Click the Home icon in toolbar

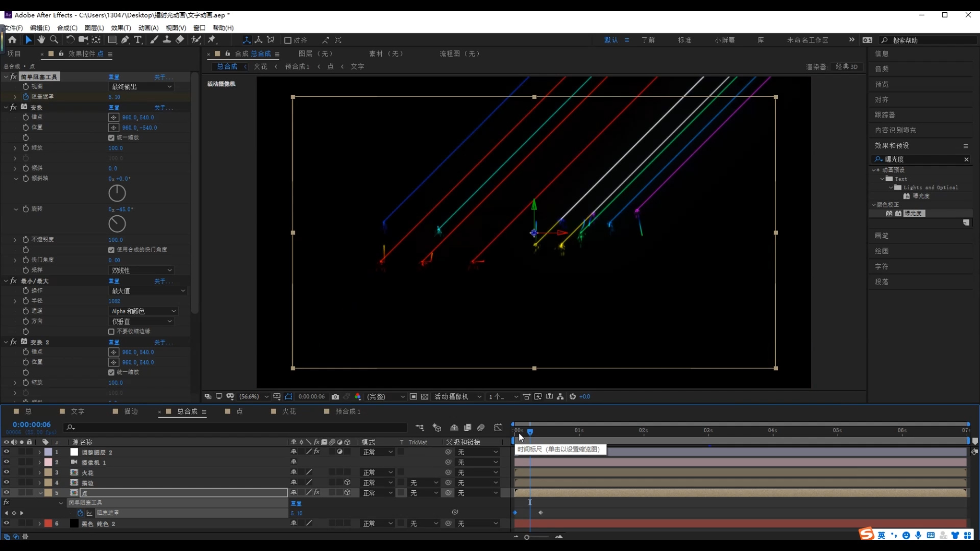coord(12,40)
